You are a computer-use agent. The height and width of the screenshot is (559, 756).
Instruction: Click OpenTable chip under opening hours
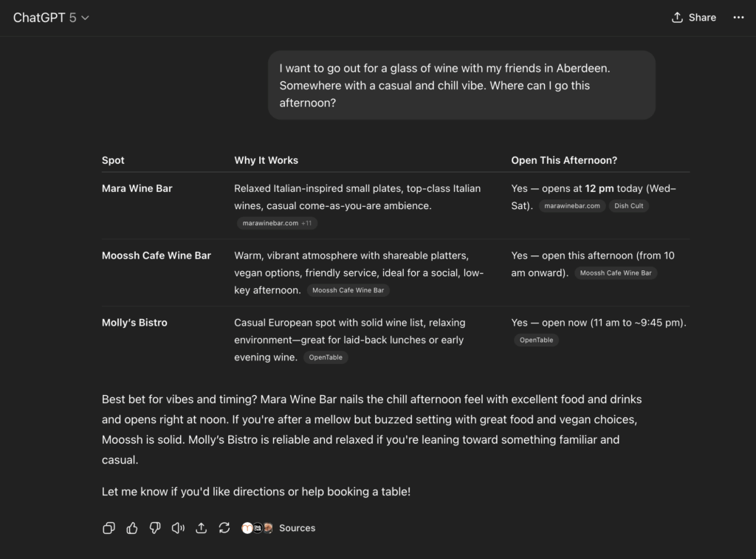click(x=536, y=340)
